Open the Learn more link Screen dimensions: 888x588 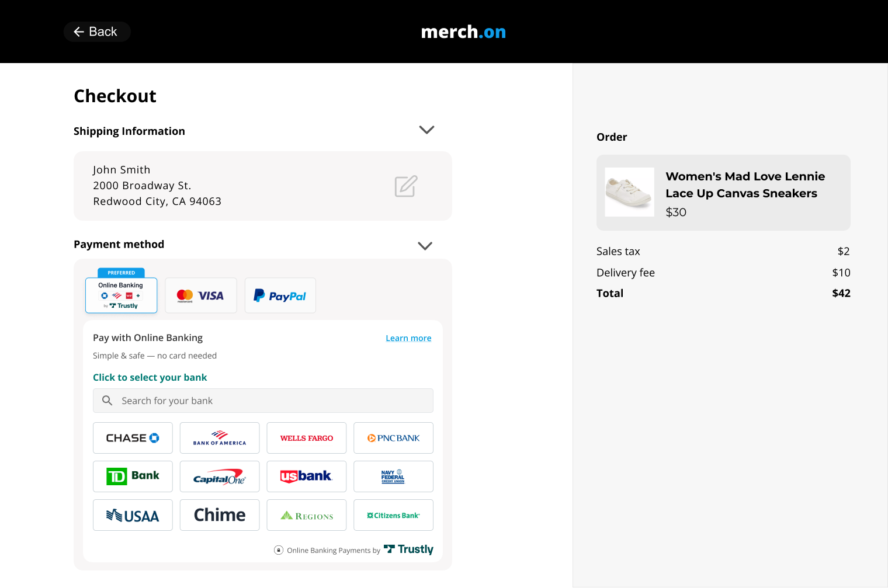pyautogui.click(x=408, y=338)
